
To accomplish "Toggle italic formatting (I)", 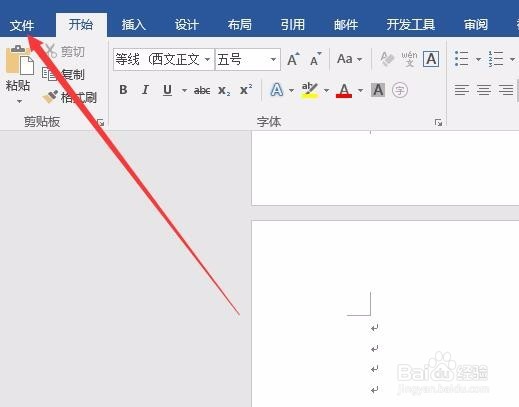I will pyautogui.click(x=145, y=90).
